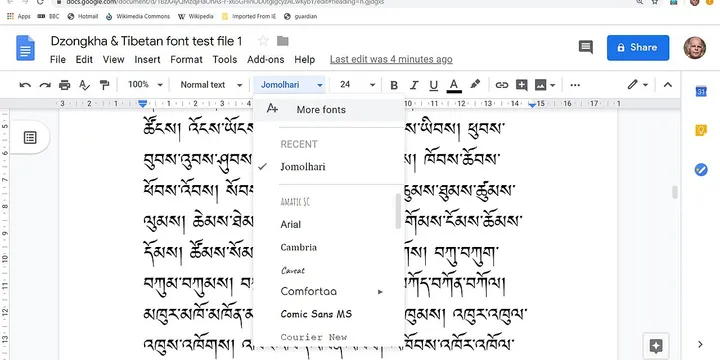Expand the insert image dropdown arrow
Image resolution: width=720 pixels, height=360 pixels.
coord(552,85)
